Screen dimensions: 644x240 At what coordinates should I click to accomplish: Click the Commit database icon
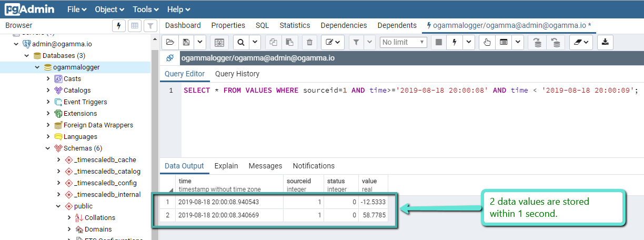[x=537, y=42]
